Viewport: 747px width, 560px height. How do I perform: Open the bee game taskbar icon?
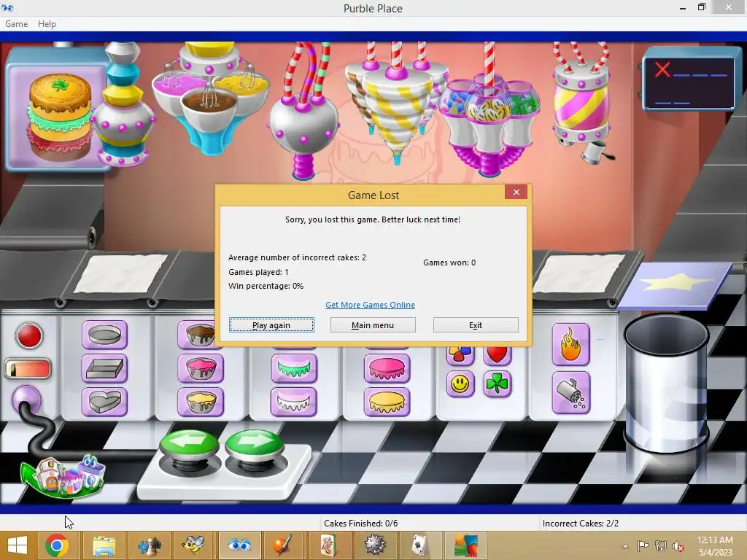[x=193, y=545]
